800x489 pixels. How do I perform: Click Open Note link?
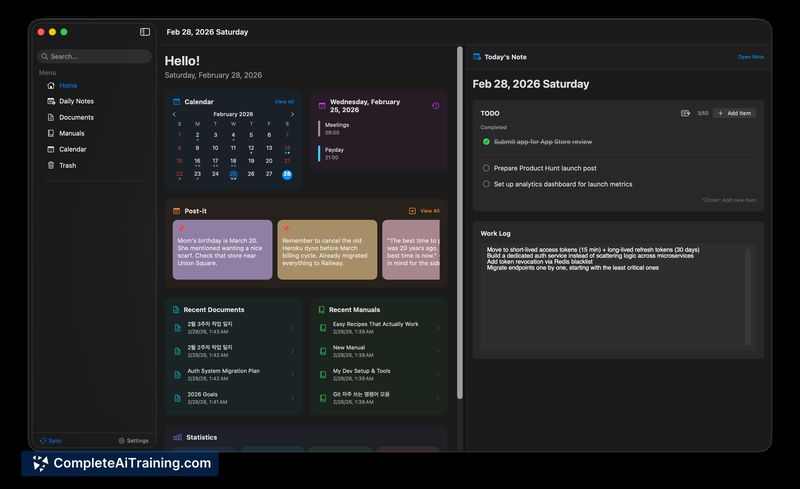751,57
